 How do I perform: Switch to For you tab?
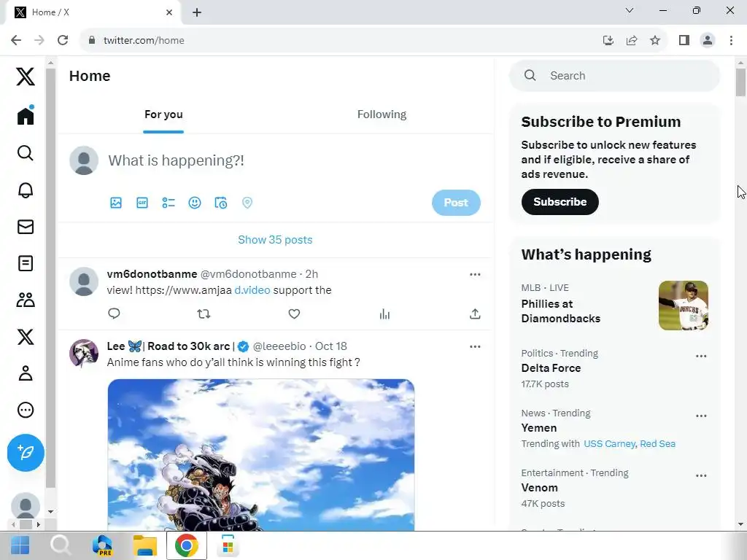pyautogui.click(x=163, y=114)
